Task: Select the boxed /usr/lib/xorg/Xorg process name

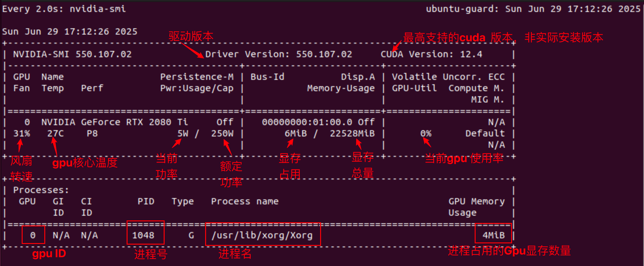Action: [x=262, y=235]
